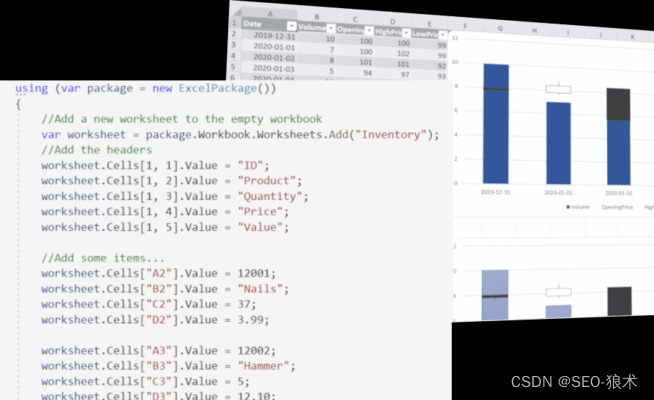654x400 pixels.
Task: Click comment '//Add the headers'
Action: pos(97,150)
